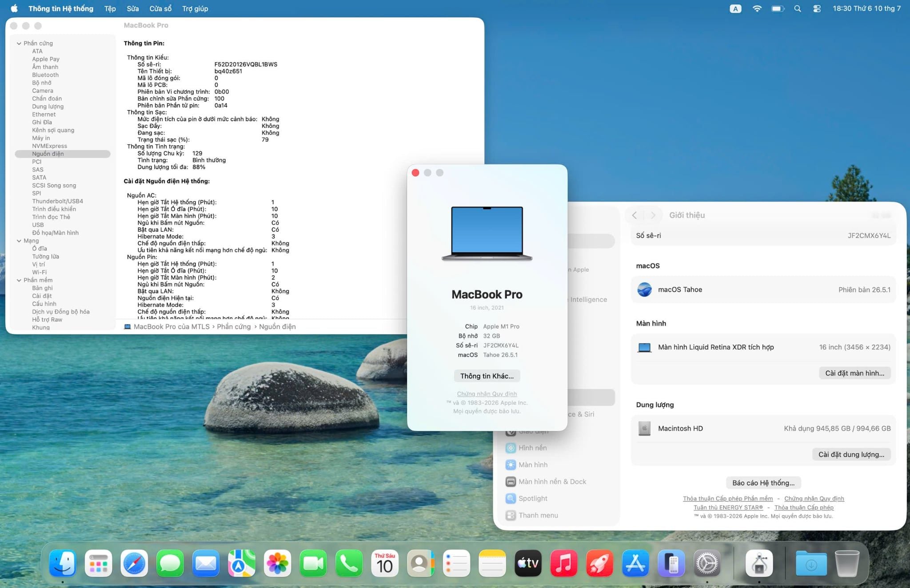Open the Trash in the Dock

click(847, 563)
